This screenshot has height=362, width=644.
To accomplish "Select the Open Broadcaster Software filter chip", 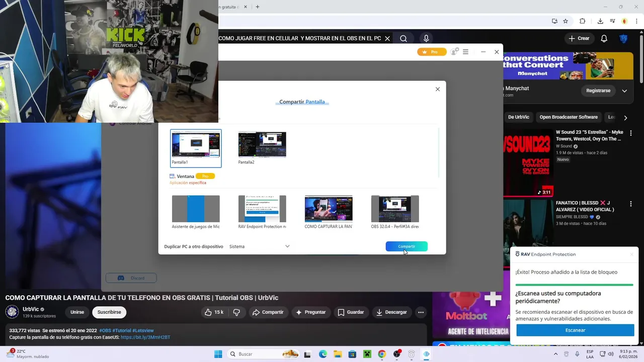I will pos(569,117).
